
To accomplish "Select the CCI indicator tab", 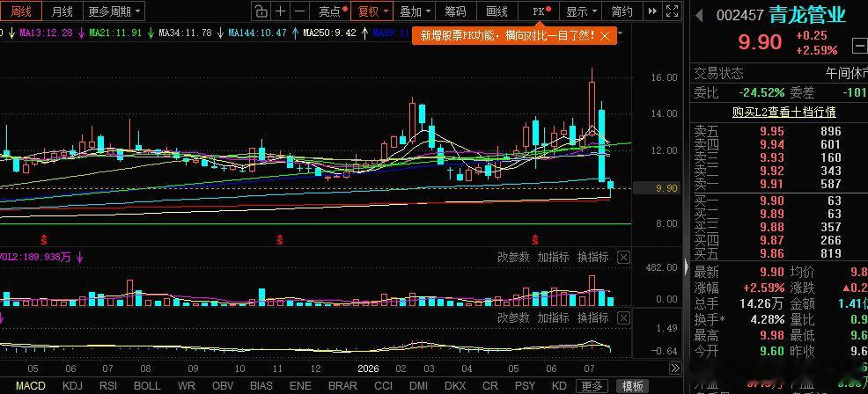I will coord(383,386).
